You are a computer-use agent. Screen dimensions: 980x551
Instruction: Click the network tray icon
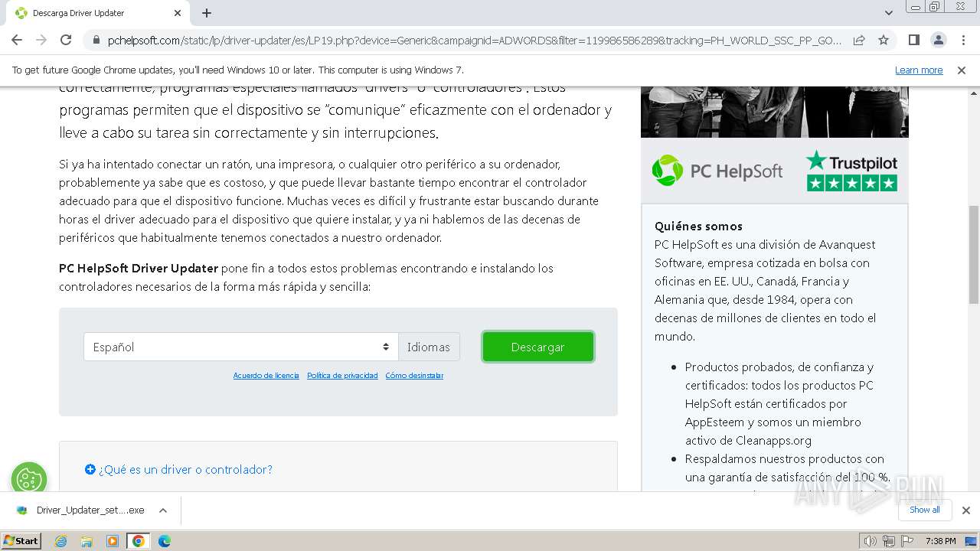click(x=889, y=541)
